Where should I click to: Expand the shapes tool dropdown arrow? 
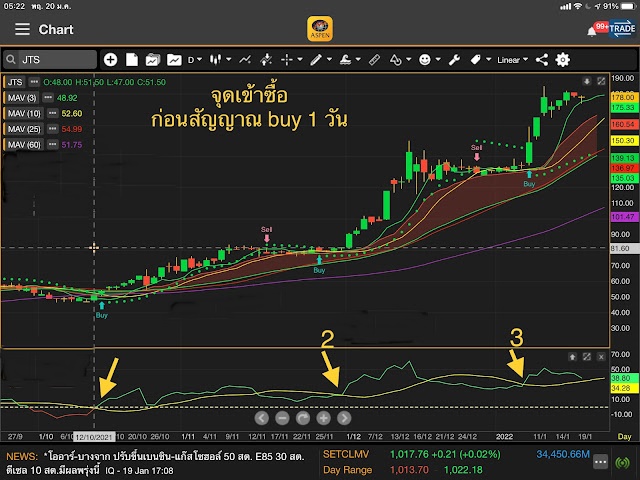(408, 60)
